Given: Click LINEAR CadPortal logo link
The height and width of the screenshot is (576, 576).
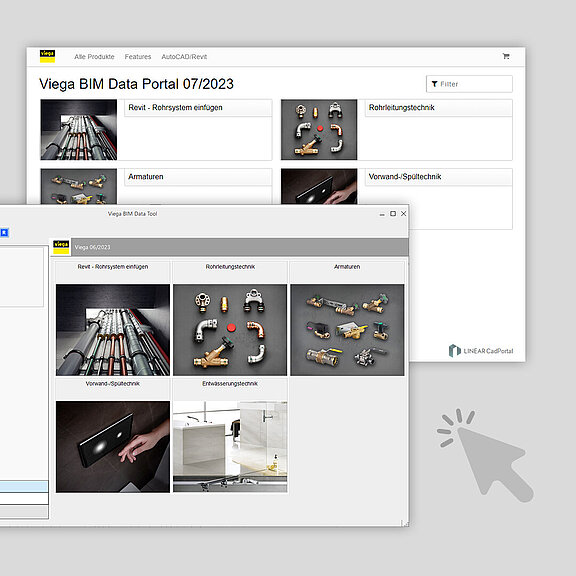Looking at the screenshot, I should tap(481, 351).
